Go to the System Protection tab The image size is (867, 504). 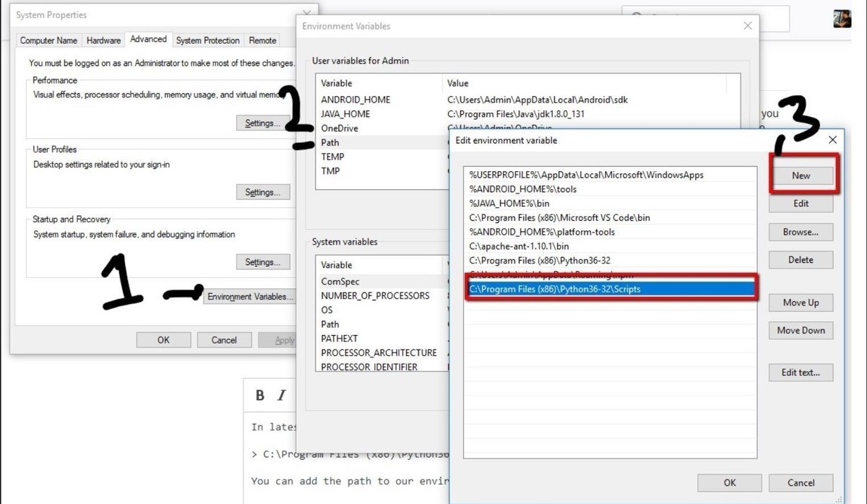pyautogui.click(x=207, y=40)
